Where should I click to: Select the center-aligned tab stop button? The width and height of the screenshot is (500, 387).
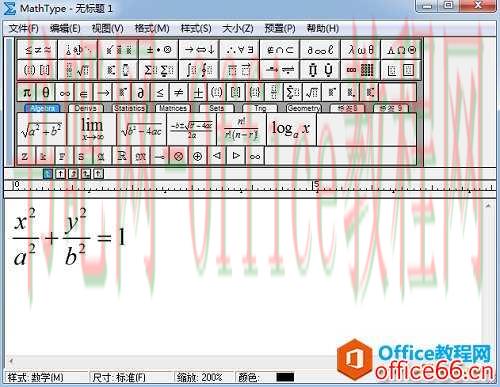60,174
